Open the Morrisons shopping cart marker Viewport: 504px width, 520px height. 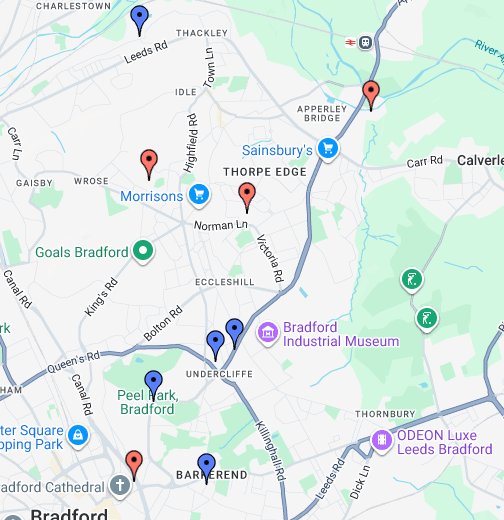[x=199, y=195]
